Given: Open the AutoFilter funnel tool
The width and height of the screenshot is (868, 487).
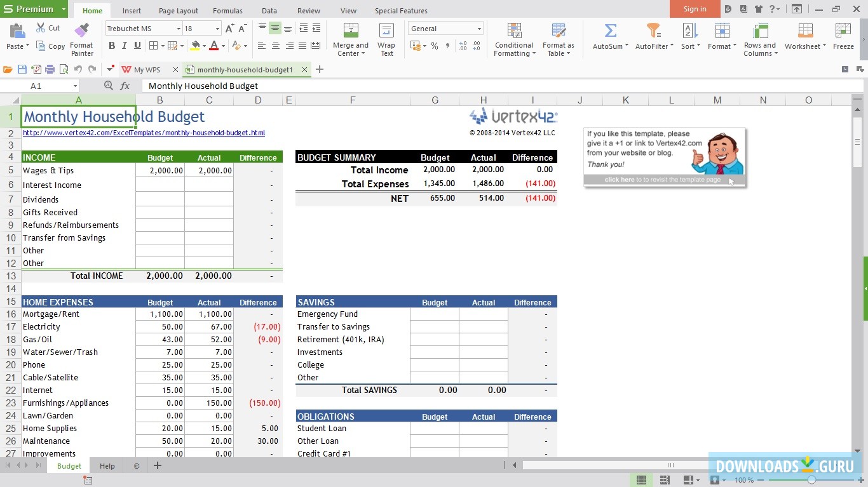Looking at the screenshot, I should [653, 31].
